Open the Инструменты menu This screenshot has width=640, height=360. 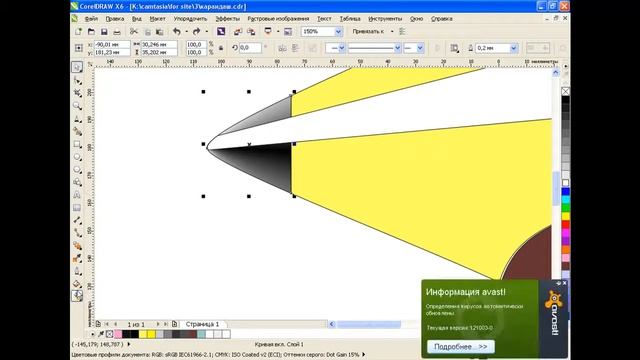(385, 19)
